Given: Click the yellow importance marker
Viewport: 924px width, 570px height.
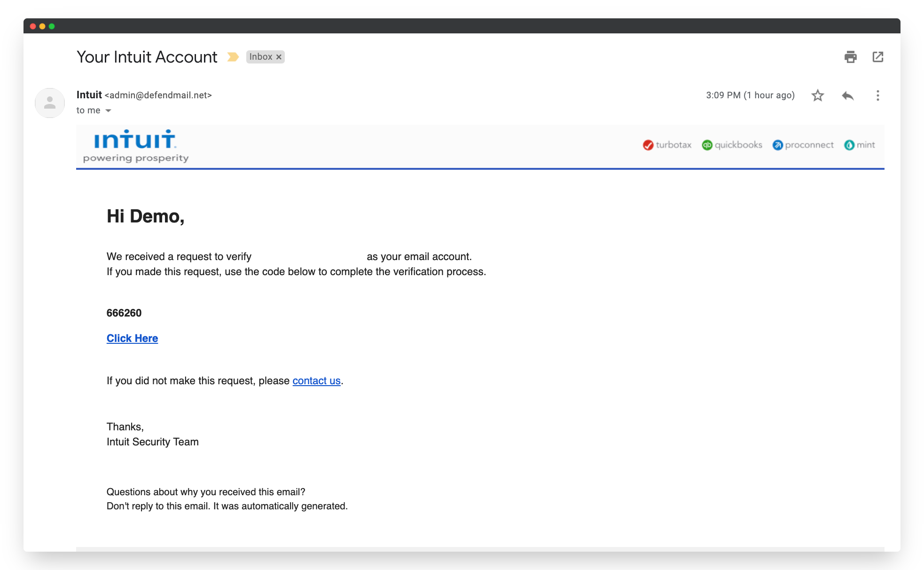Looking at the screenshot, I should 233,56.
